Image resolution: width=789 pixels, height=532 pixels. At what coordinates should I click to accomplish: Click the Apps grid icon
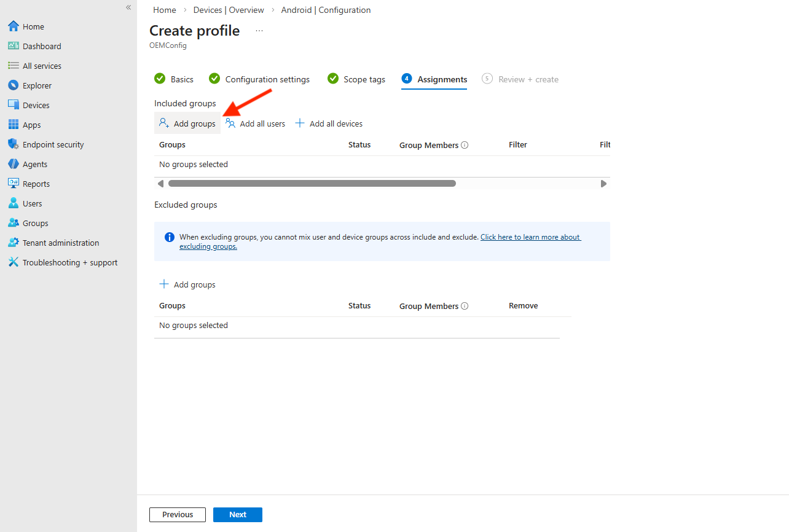coord(13,125)
